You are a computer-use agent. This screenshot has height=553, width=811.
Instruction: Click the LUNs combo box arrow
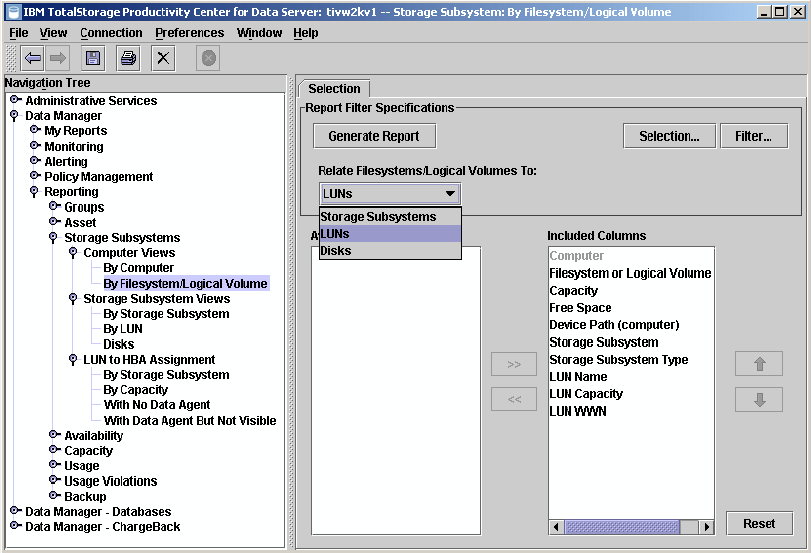click(450, 193)
